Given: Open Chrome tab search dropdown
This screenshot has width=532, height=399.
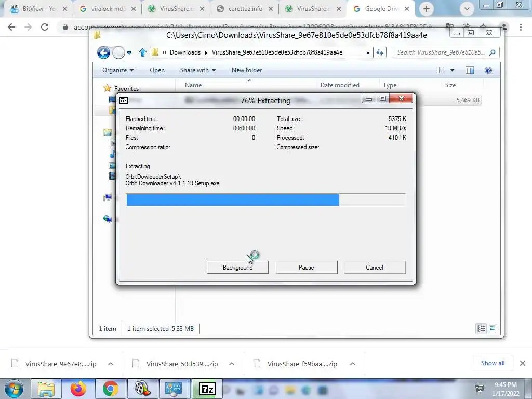Looking at the screenshot, I should pos(467,9).
